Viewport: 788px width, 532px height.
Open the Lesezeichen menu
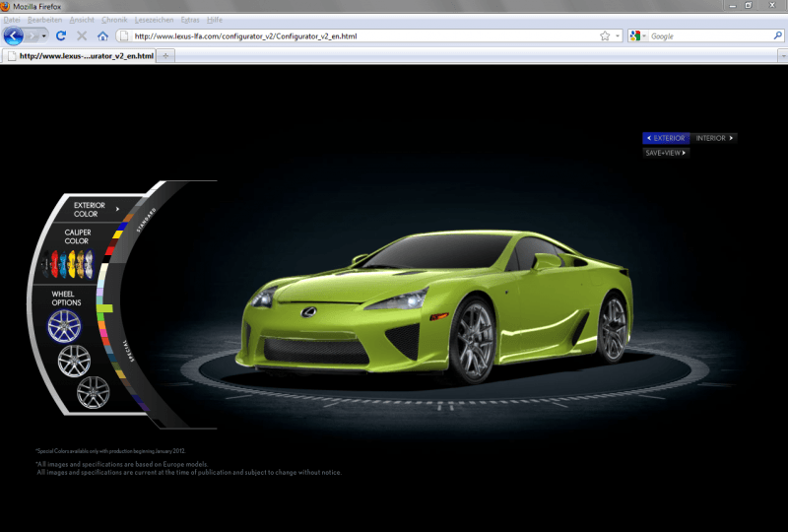(154, 20)
